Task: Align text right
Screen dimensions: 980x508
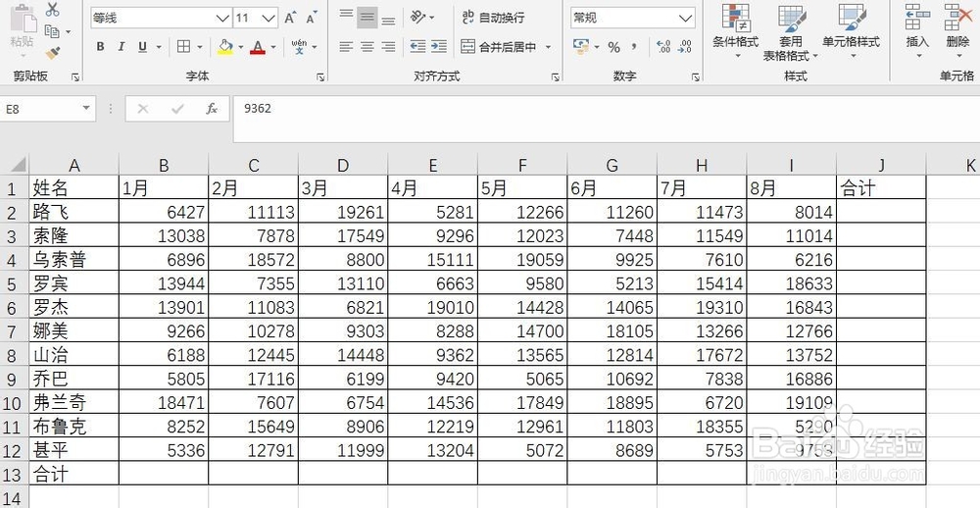Action: [389, 46]
